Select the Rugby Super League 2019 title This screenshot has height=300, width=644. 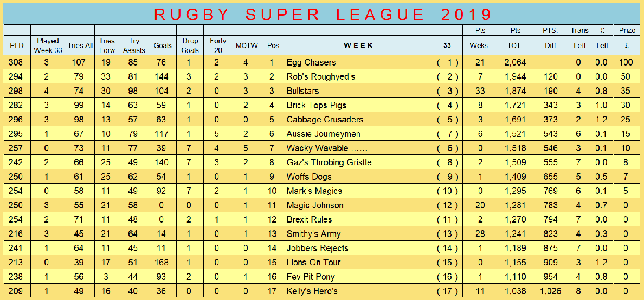(323, 15)
